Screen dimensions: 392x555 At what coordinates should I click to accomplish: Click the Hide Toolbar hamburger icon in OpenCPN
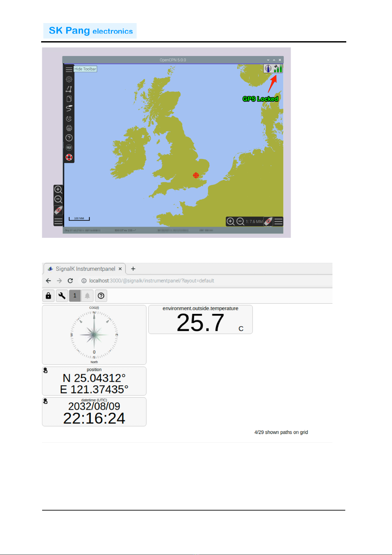[69, 69]
